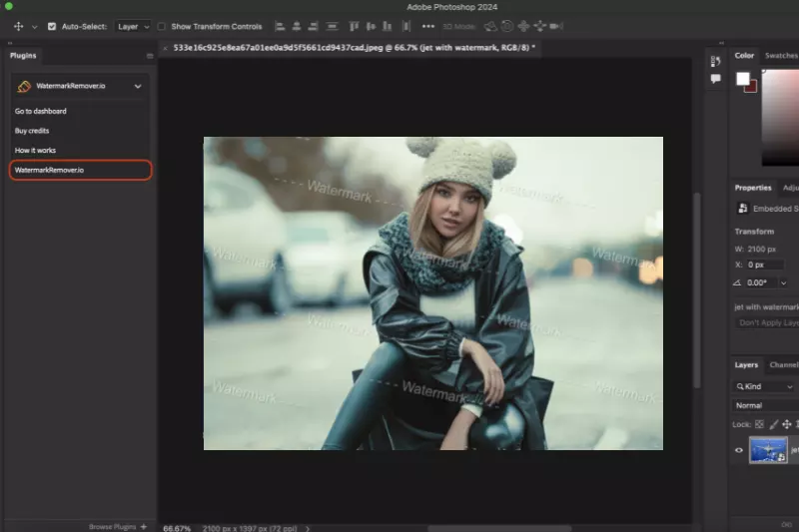Click the Align horizontal centers icon
The width and height of the screenshot is (799, 532).
pos(296,27)
